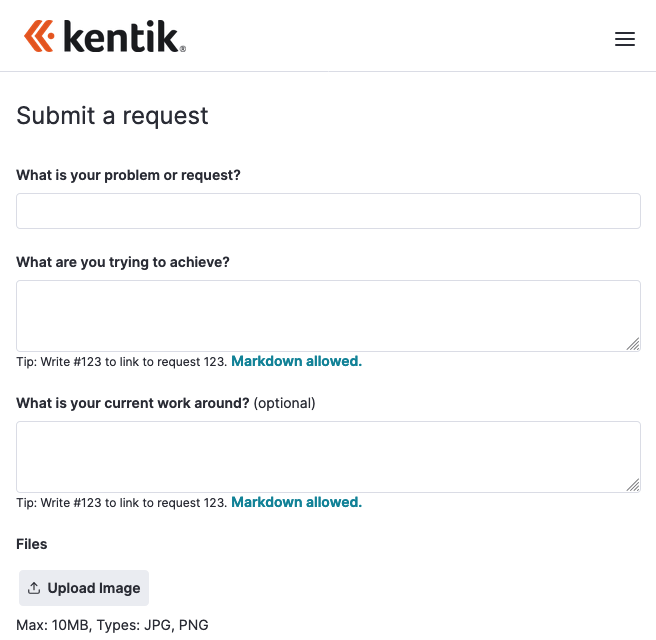This screenshot has height=640, width=656.
Task: Open Markdown allowed link under the work around textarea
Action: coord(296,502)
